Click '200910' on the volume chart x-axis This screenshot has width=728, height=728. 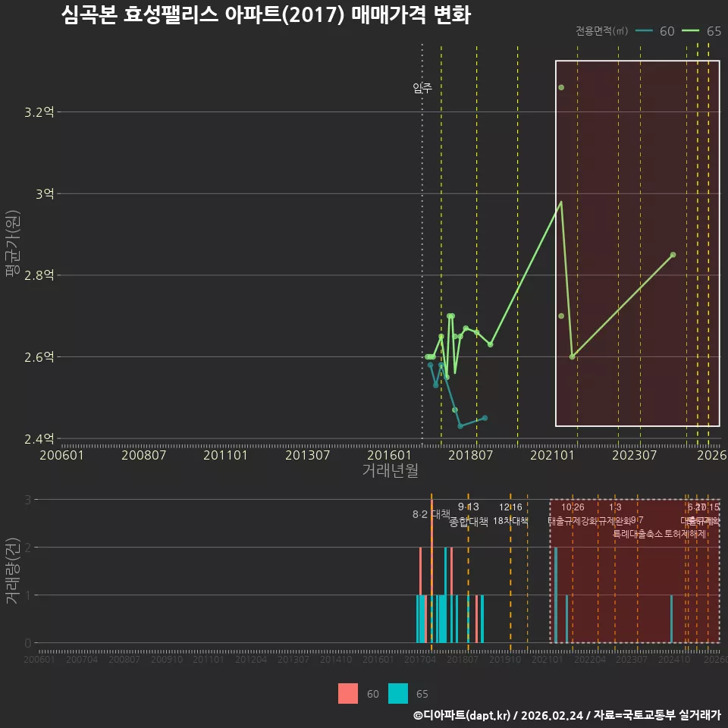(x=167, y=659)
